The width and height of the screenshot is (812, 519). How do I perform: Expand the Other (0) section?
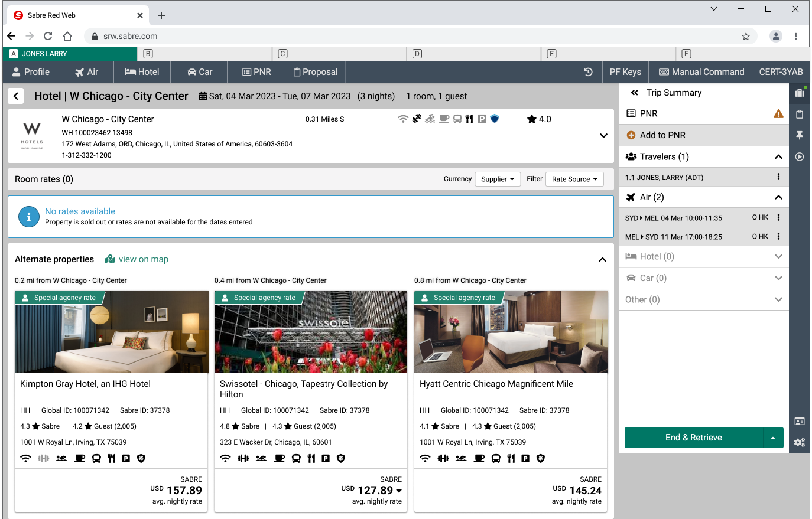(778, 299)
